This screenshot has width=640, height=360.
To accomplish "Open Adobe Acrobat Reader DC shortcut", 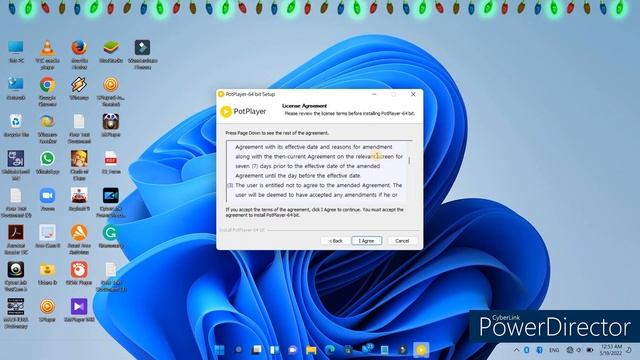I will click(x=16, y=239).
